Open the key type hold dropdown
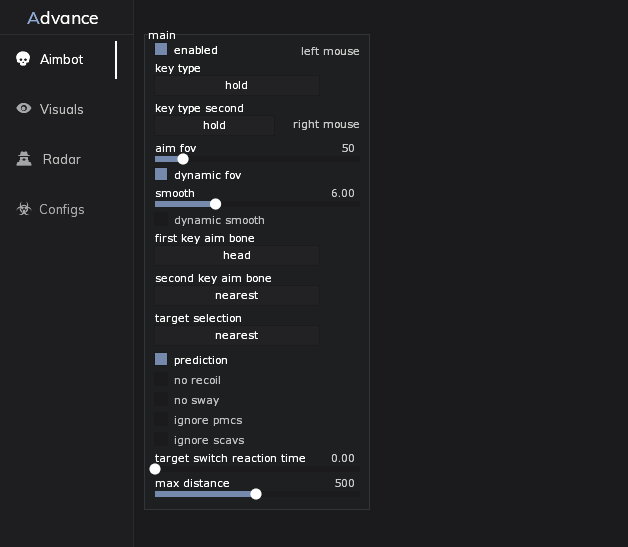Viewport: 628px width, 547px height. (237, 86)
